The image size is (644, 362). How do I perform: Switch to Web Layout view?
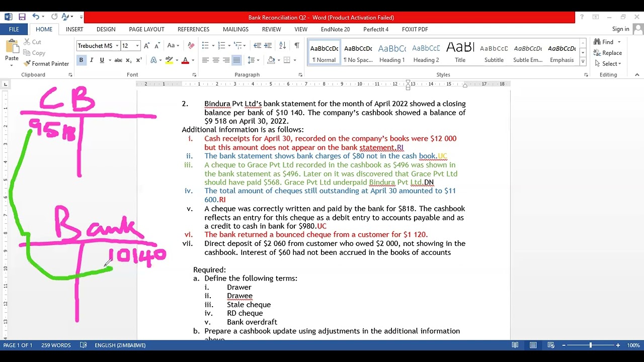pyautogui.click(x=551, y=345)
